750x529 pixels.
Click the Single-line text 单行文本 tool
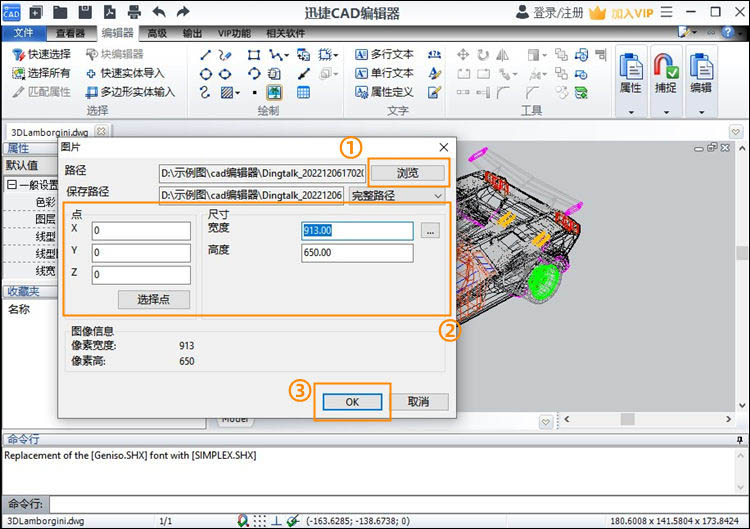384,73
